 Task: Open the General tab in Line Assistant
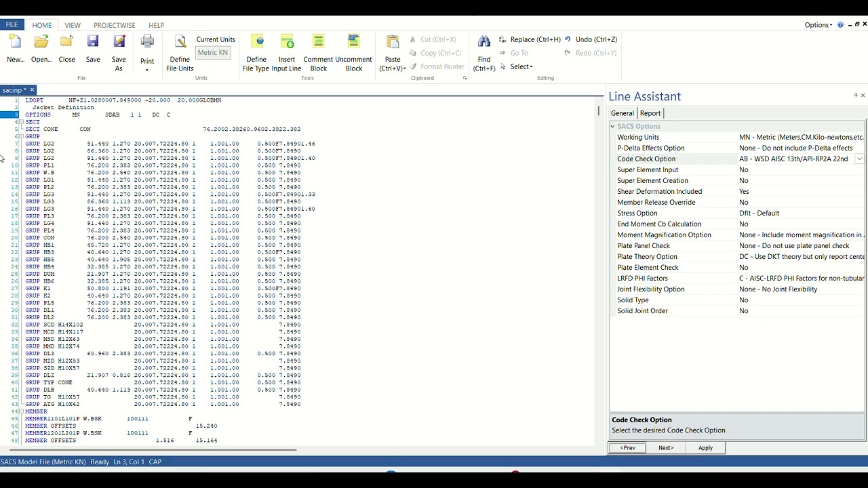coord(622,113)
